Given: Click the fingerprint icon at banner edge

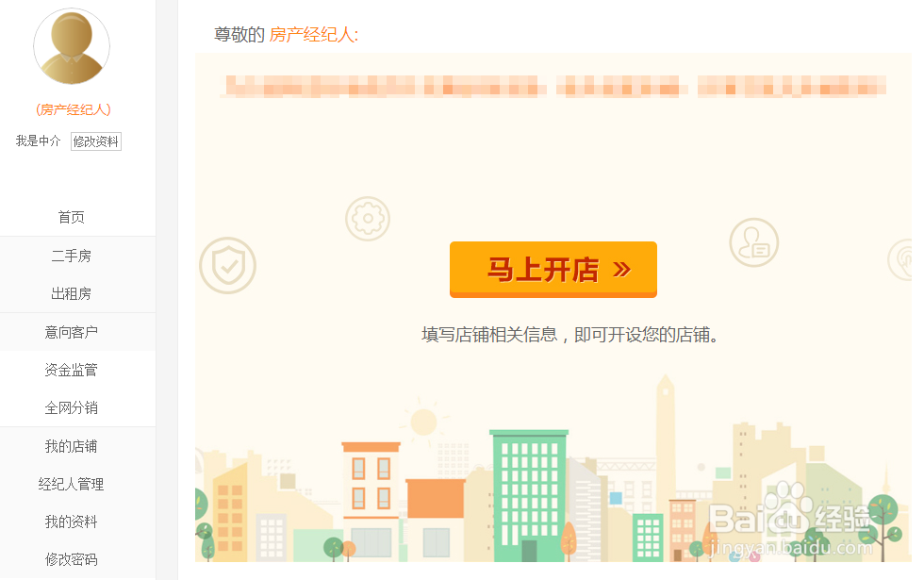Looking at the screenshot, I should tap(901, 259).
